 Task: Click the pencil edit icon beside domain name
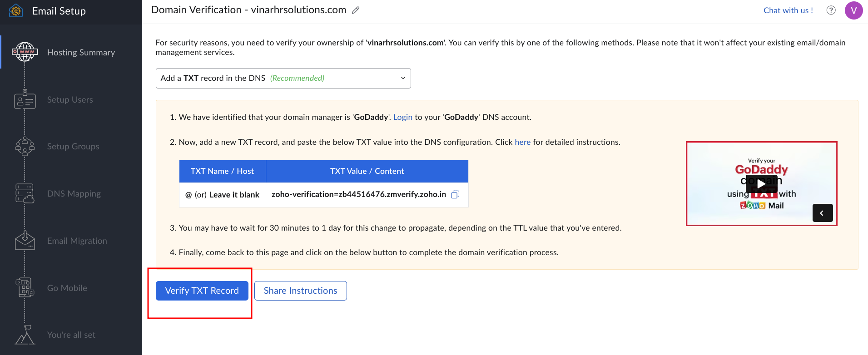[356, 10]
